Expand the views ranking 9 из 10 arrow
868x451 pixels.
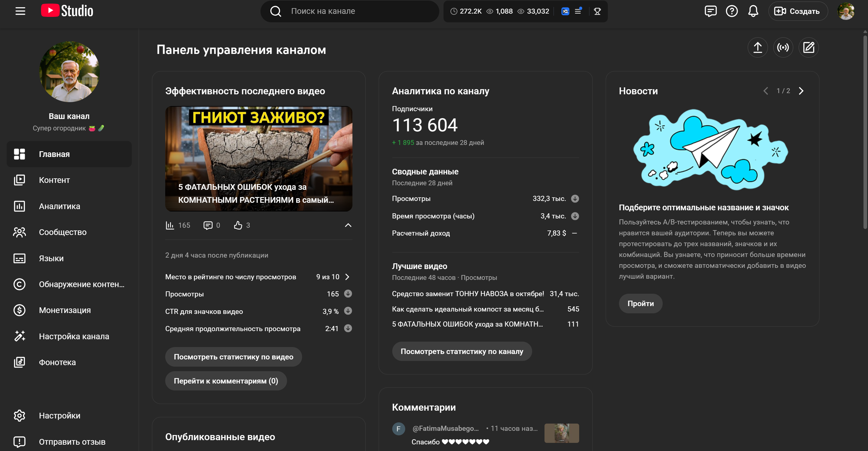point(347,277)
